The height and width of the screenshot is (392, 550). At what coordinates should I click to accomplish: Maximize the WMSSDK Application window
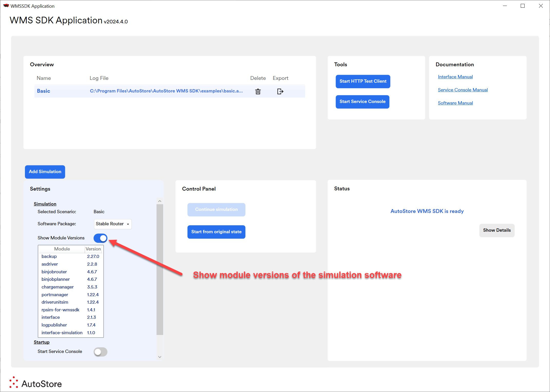pyautogui.click(x=522, y=6)
